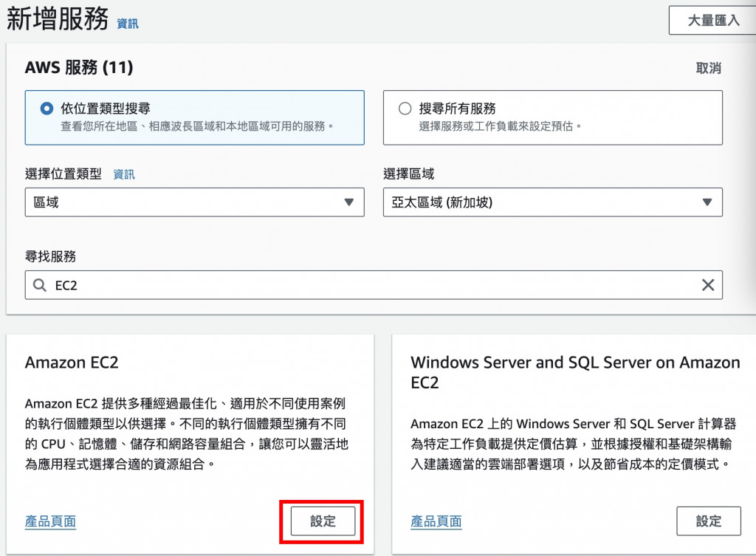Click 設定 for Amazon EC2
The width and height of the screenshot is (756, 556).
pyautogui.click(x=323, y=521)
